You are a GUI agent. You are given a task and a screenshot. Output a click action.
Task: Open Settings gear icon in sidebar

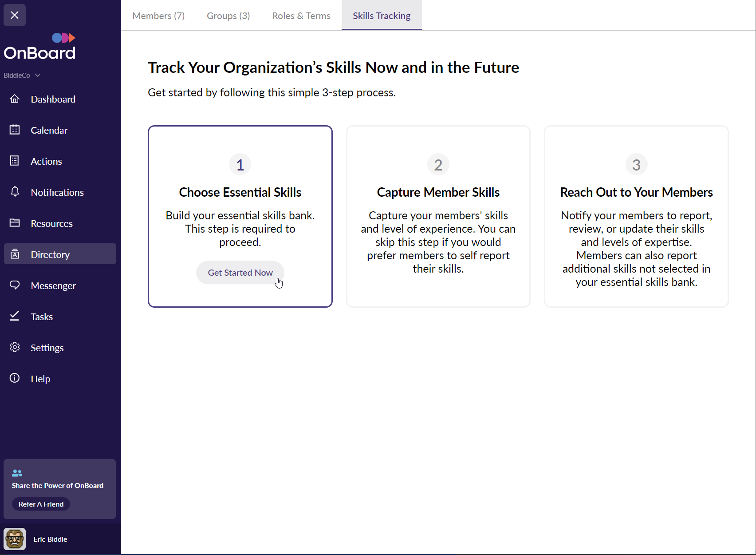click(15, 347)
